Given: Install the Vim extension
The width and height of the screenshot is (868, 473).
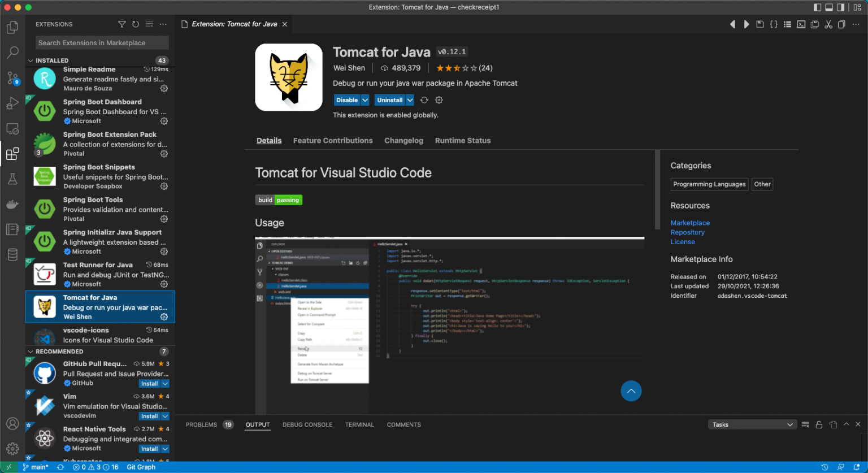Looking at the screenshot, I should click(x=149, y=416).
